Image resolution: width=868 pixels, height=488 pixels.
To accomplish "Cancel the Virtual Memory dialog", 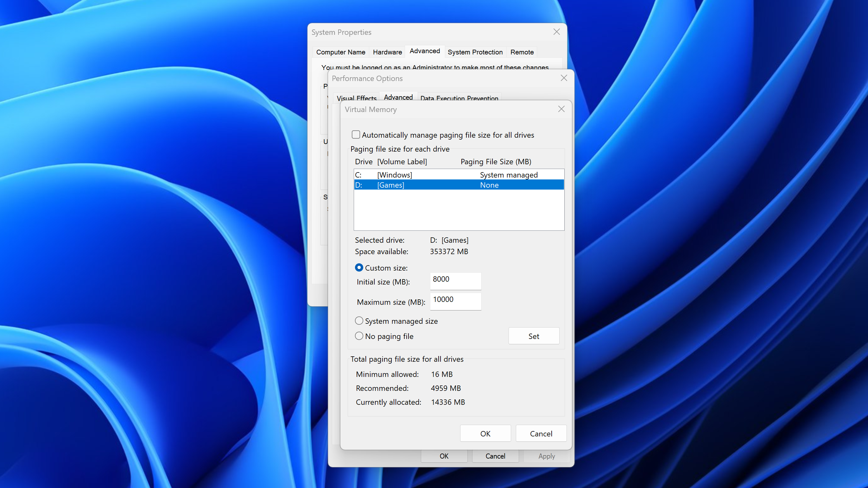I will tap(541, 433).
